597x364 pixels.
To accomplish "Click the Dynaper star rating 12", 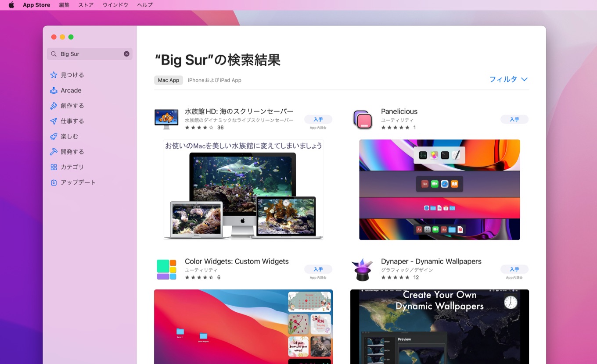I will coord(400,278).
